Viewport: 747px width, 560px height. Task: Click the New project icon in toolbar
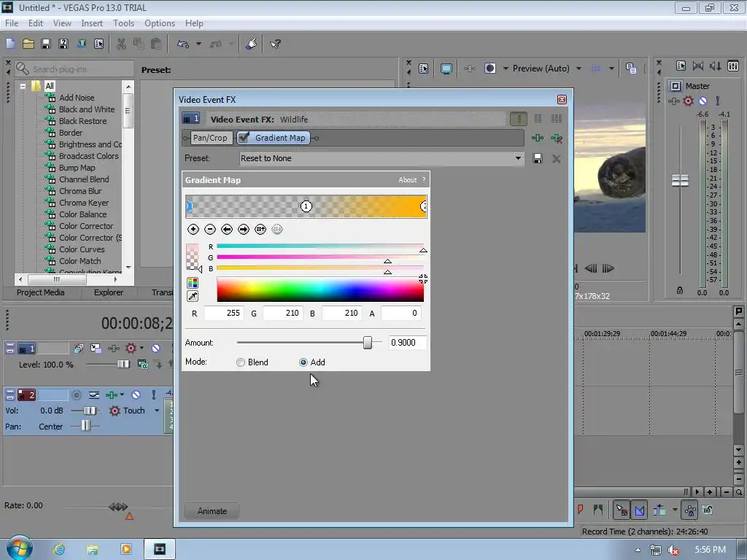coord(10,44)
